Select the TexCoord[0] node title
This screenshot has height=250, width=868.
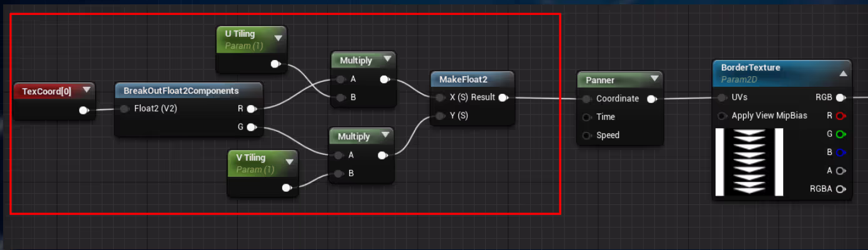click(x=47, y=91)
